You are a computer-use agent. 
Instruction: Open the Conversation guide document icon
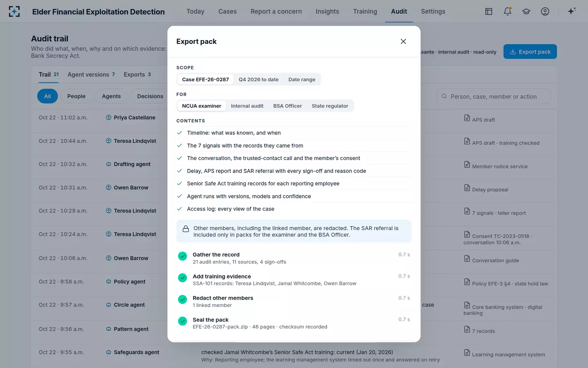(467, 259)
